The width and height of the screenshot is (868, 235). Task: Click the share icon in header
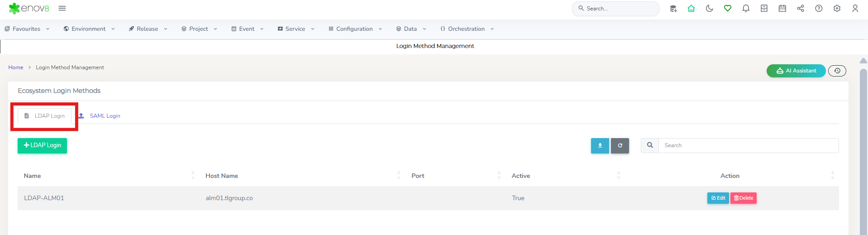click(x=801, y=8)
